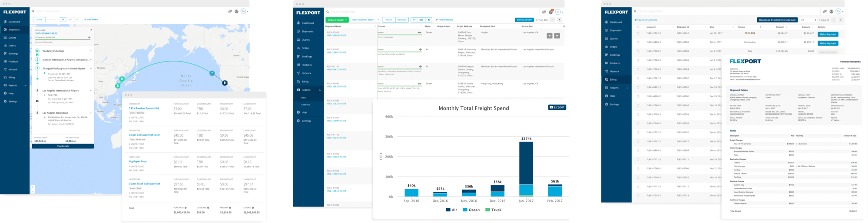Expand Vandelay Industries stop in shipment card
The height and width of the screenshot is (223, 868).
pos(91,51)
